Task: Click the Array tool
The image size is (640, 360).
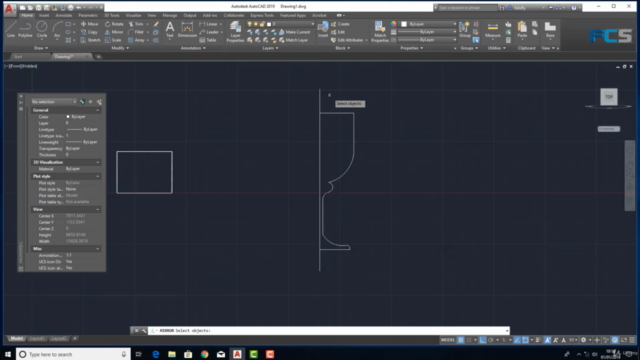Action: [136, 40]
